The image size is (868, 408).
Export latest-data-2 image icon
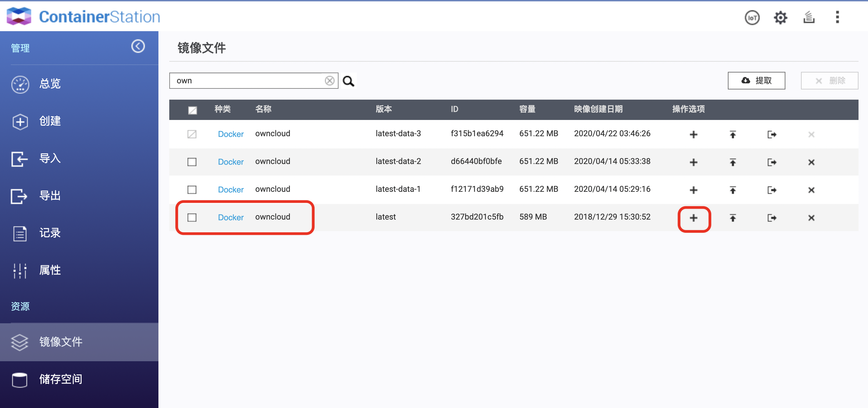[x=772, y=162]
